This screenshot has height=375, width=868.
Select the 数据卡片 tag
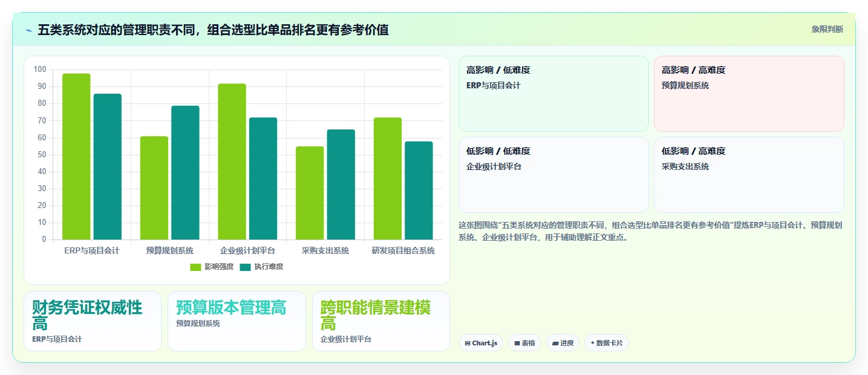click(607, 343)
